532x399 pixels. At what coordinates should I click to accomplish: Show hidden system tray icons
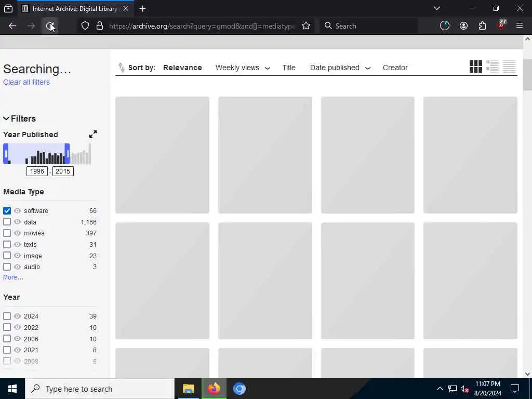[x=440, y=389]
